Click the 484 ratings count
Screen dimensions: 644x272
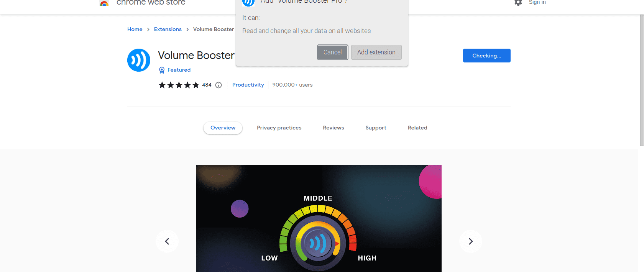click(x=207, y=85)
